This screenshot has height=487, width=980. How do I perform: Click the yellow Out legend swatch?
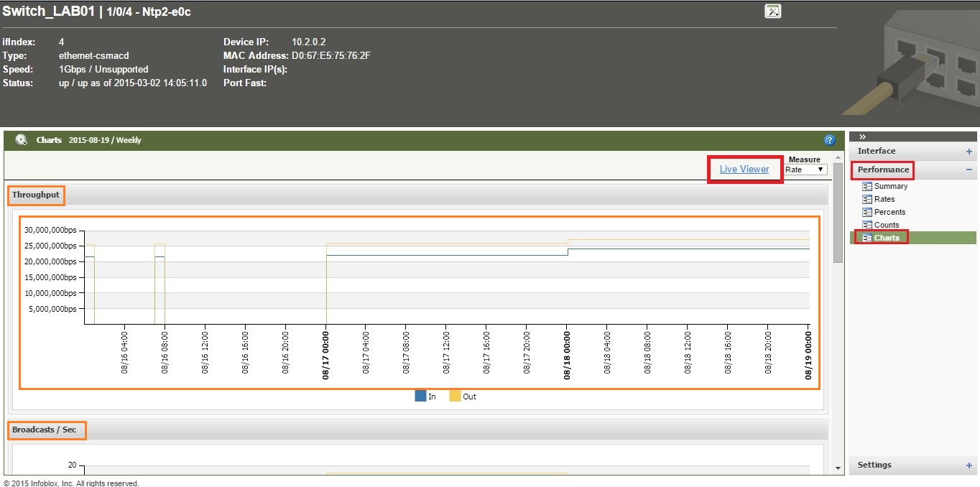click(455, 396)
